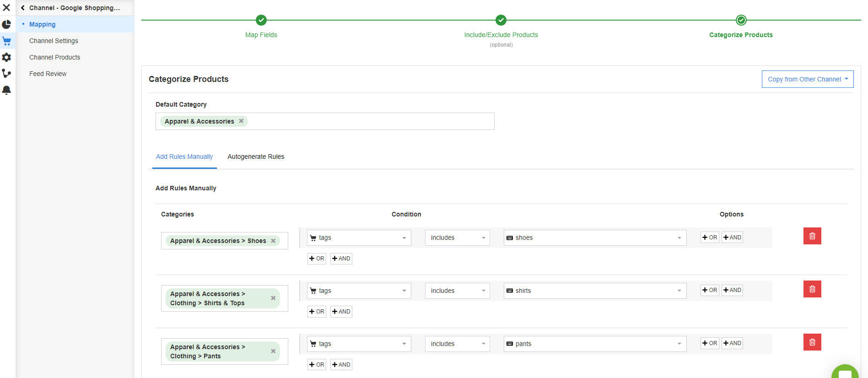868x378 pixels.
Task: Add OR in the shoes condition row options
Action: click(x=710, y=237)
